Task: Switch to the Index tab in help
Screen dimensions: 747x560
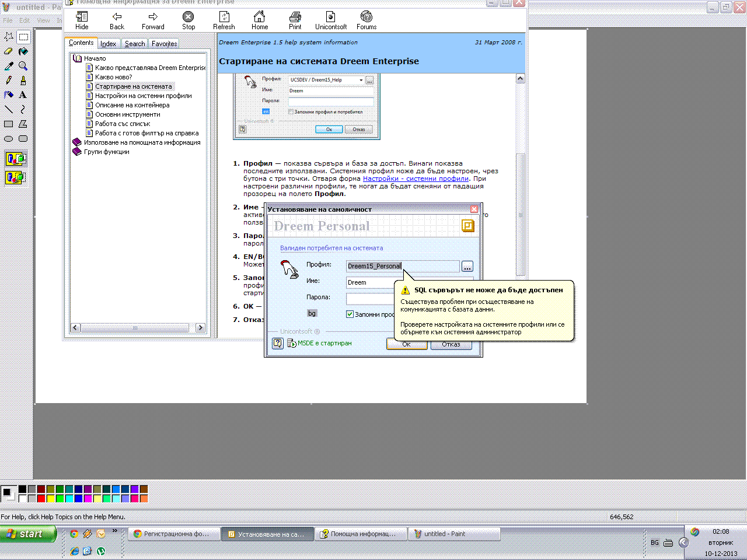Action: [x=108, y=44]
